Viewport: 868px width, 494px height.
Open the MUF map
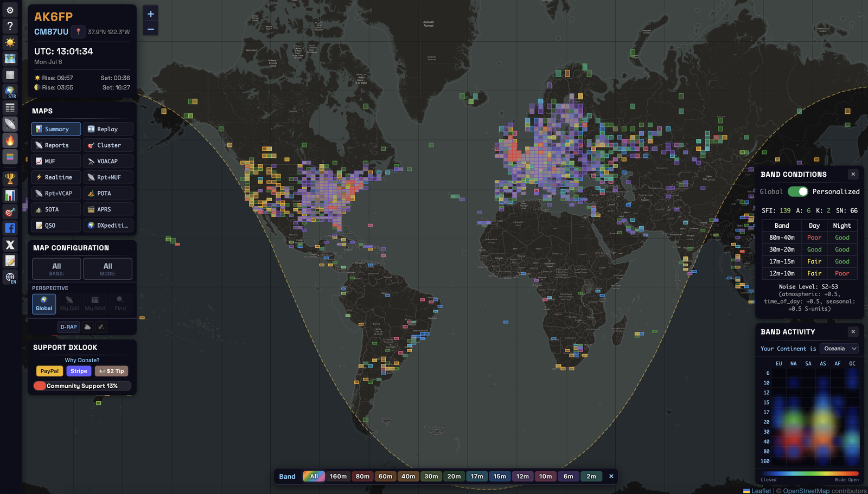[56, 161]
